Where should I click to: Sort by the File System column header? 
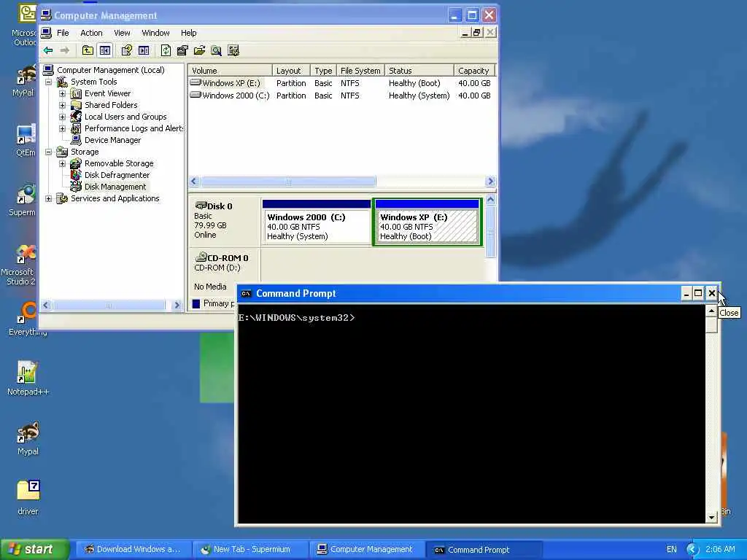(x=360, y=71)
